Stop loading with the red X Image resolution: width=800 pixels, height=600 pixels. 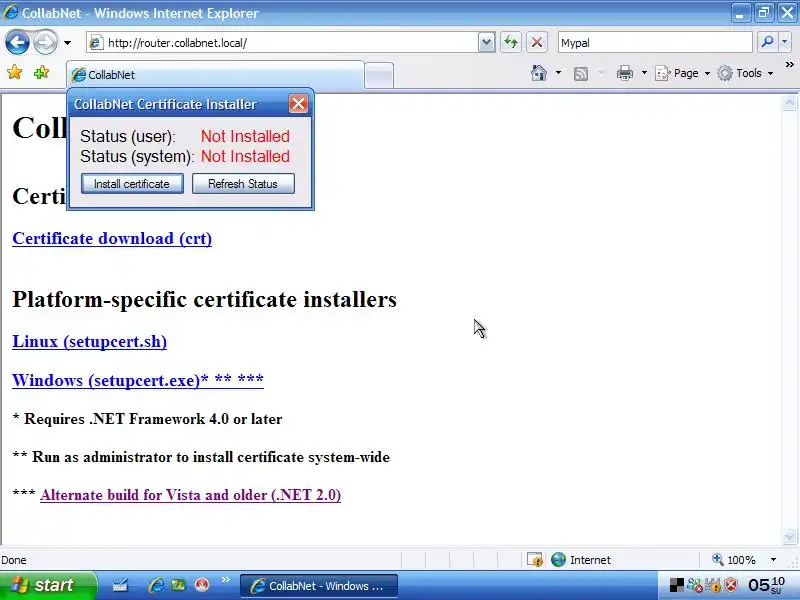pyautogui.click(x=537, y=42)
